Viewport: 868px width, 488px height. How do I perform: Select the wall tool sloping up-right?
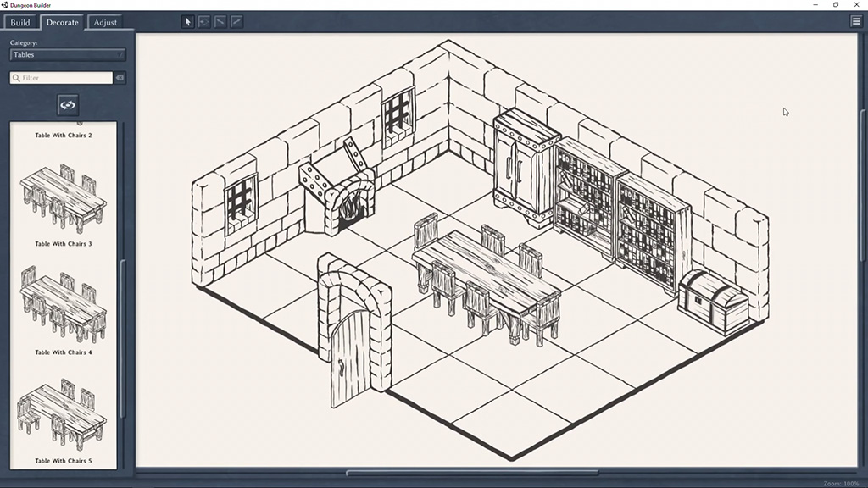coord(236,22)
